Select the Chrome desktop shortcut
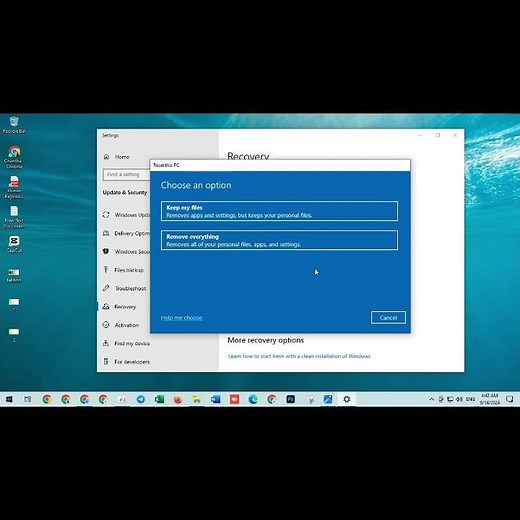520x520 pixels. point(14,157)
